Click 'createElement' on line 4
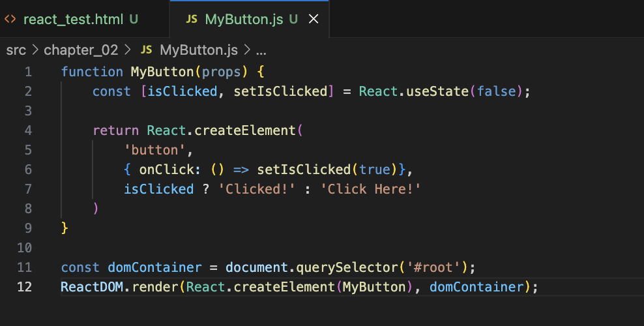 coord(245,130)
